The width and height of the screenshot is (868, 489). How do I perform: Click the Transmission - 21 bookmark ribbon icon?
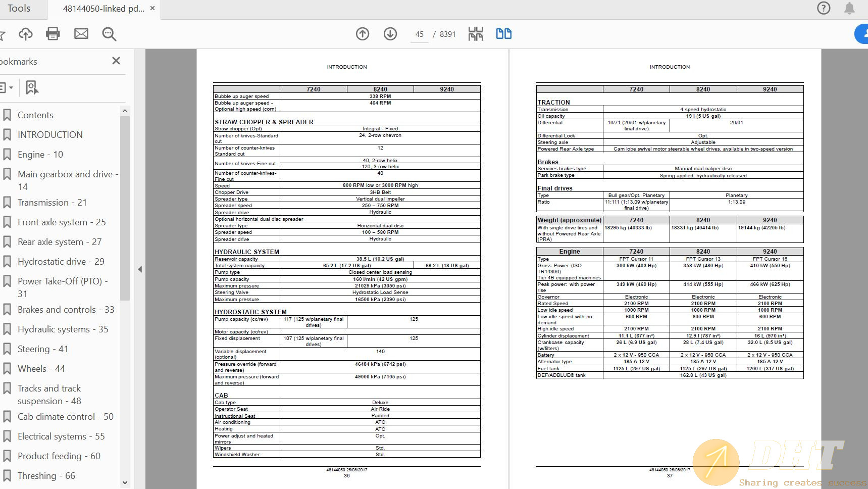7,203
